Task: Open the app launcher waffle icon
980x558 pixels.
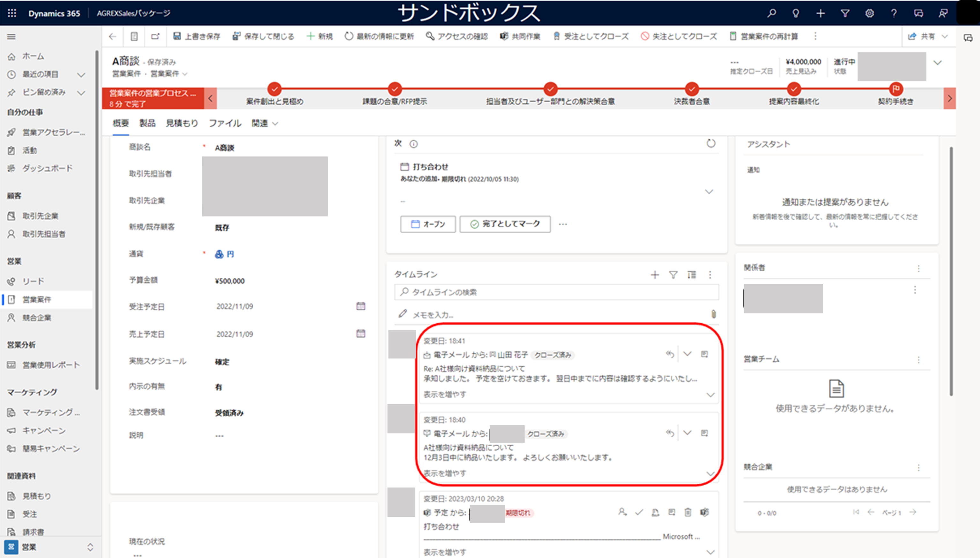Action: tap(12, 13)
